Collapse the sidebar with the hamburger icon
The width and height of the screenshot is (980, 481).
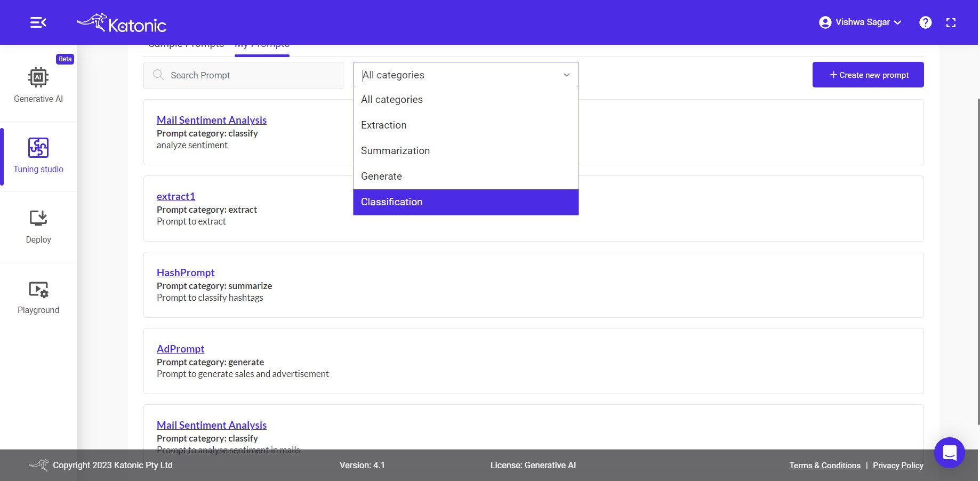[x=38, y=22]
